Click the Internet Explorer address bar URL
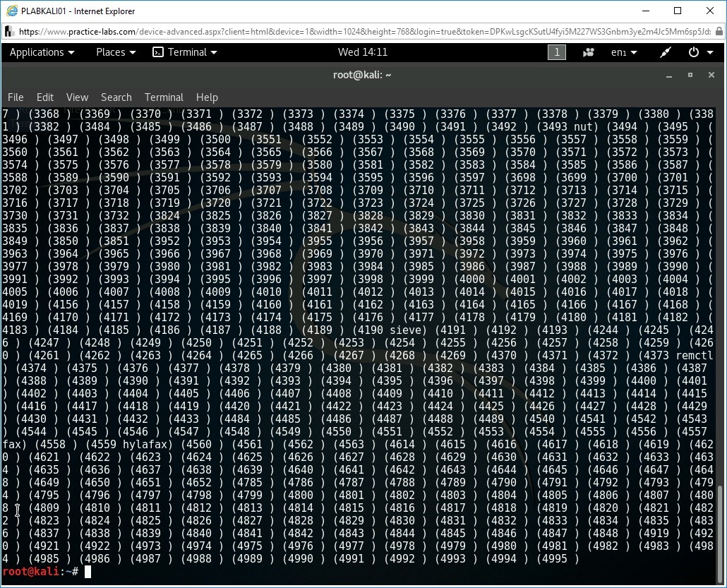Screen dimensions: 727x588 pyautogui.click(x=364, y=32)
